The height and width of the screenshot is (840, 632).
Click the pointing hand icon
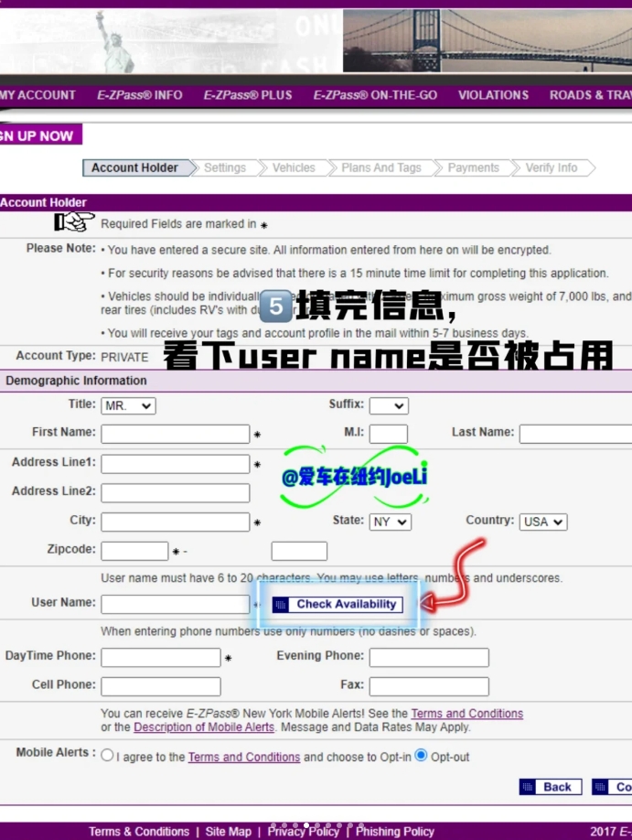[74, 221]
